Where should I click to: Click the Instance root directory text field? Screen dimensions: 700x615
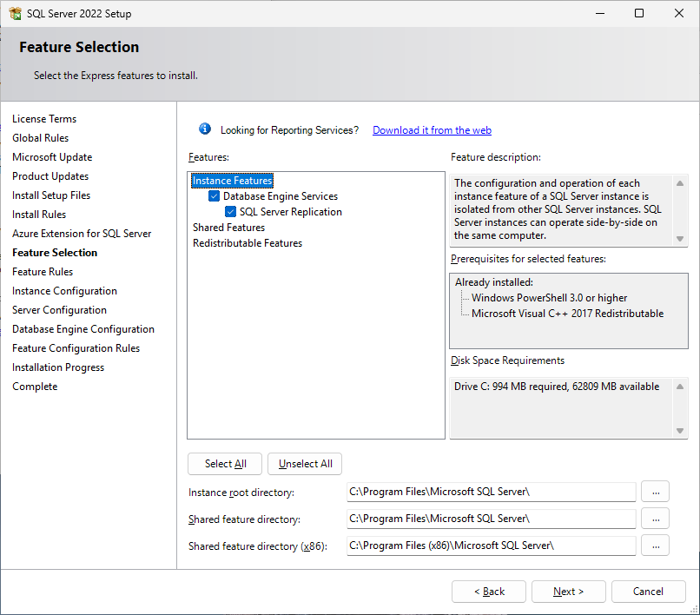(491, 492)
